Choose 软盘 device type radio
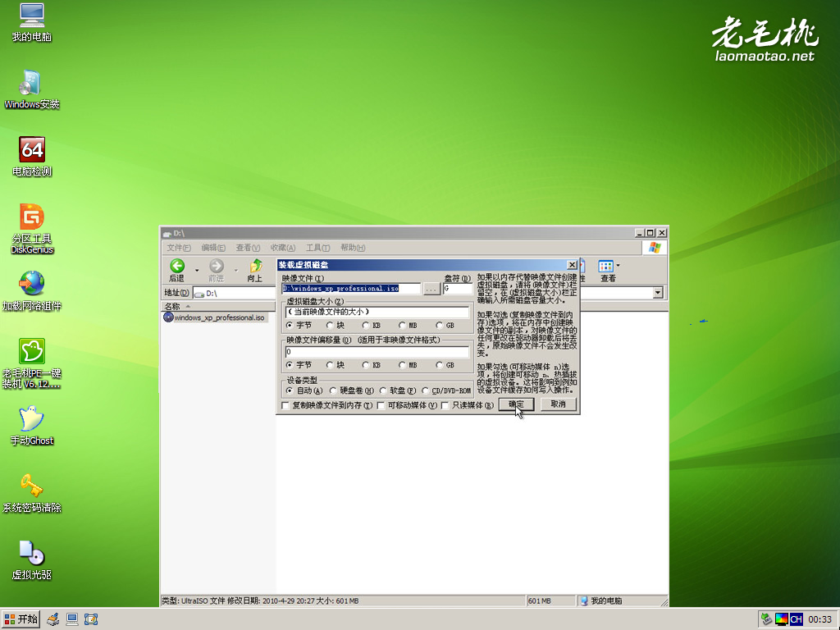 pyautogui.click(x=382, y=390)
